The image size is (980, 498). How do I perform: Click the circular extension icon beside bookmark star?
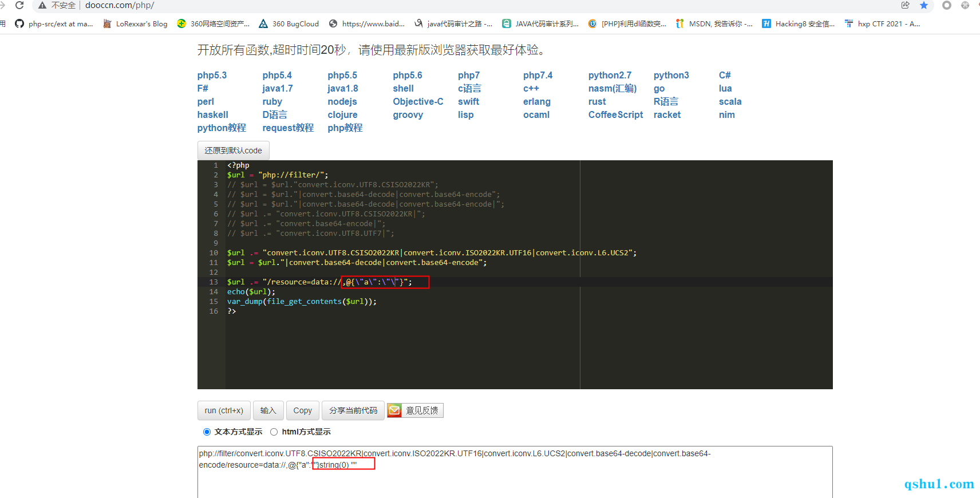click(947, 5)
